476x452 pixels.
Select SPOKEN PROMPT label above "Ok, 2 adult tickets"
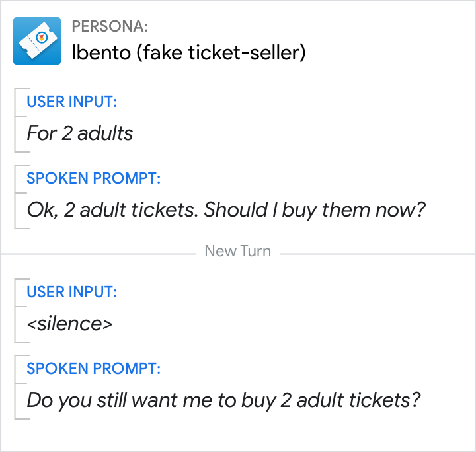point(93,178)
